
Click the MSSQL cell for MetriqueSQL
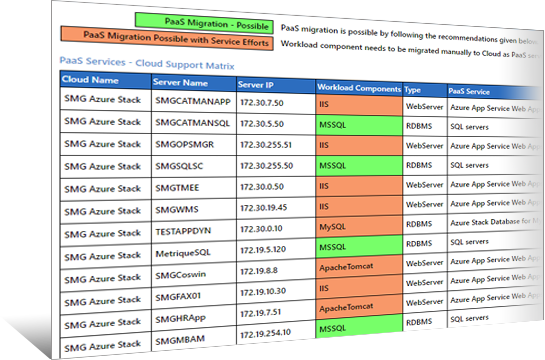(359, 246)
